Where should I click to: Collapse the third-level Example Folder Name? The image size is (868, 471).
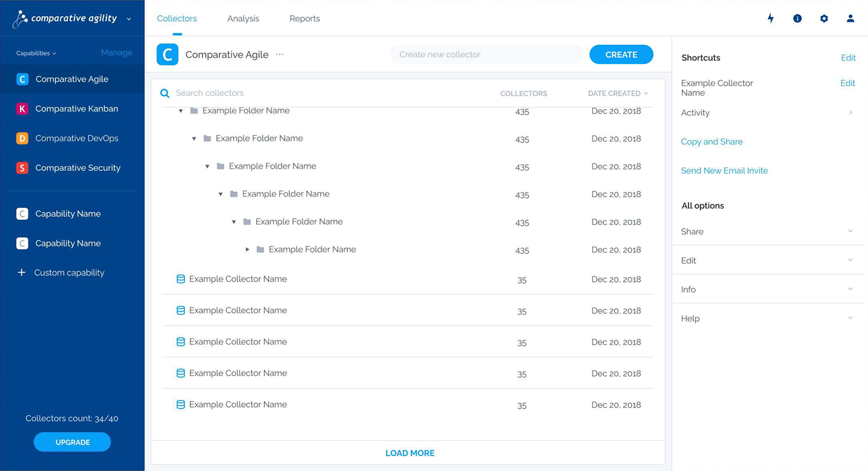[x=207, y=167]
